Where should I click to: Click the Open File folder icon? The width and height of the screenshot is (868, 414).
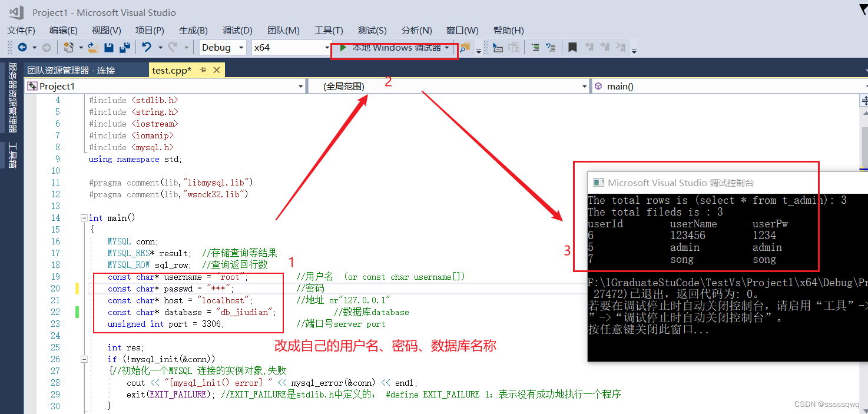[92, 48]
